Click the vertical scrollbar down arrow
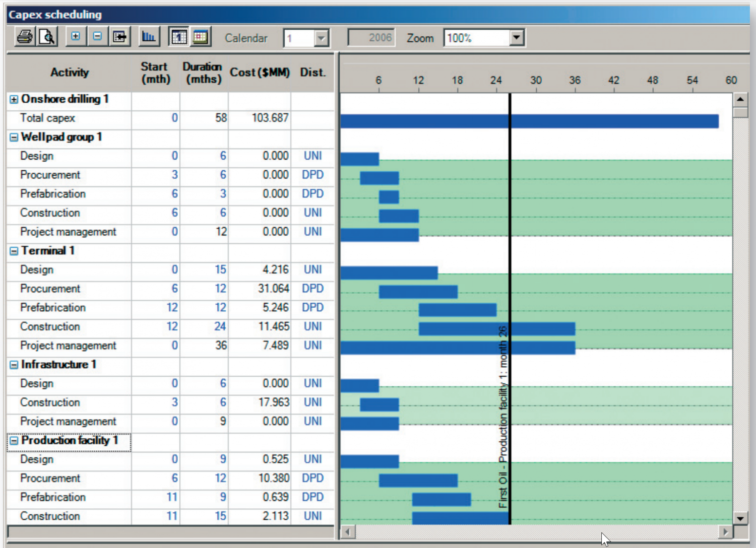756x548 pixels. [740, 518]
